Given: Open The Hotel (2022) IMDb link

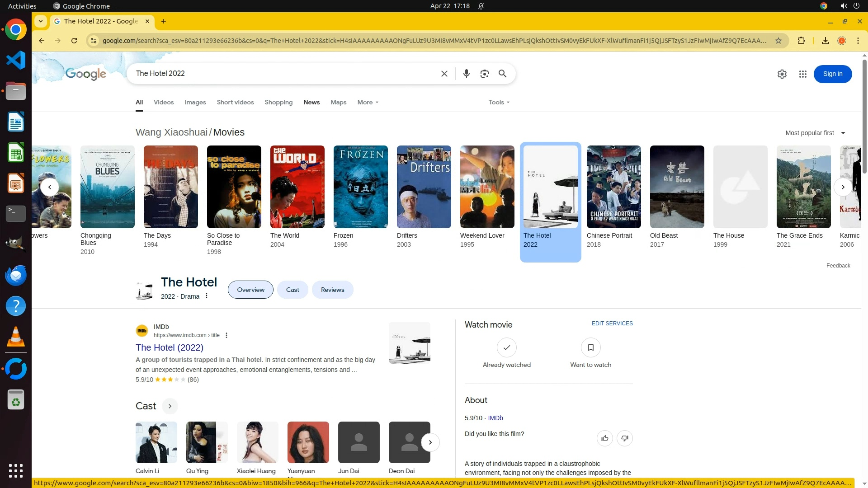Looking at the screenshot, I should 169,347.
